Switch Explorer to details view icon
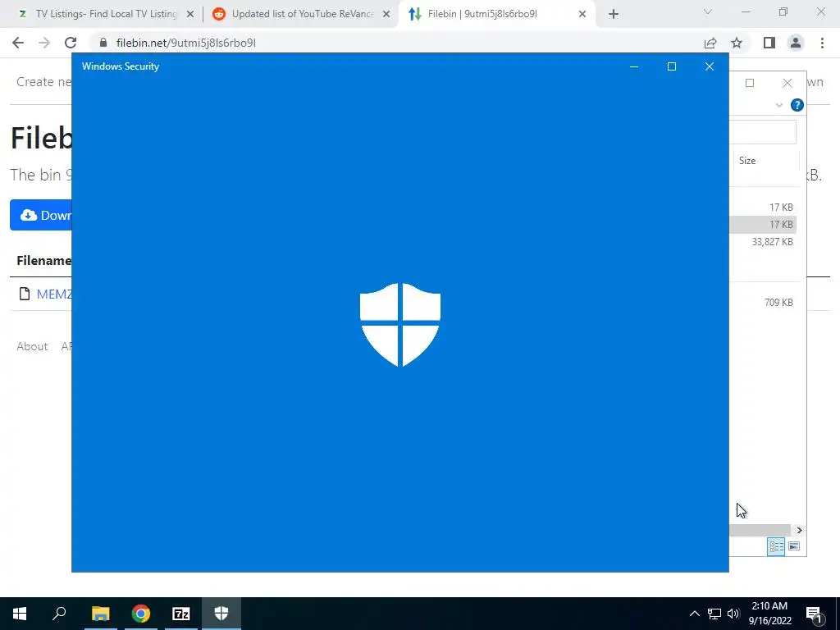Image resolution: width=840 pixels, height=630 pixels. coord(776,546)
